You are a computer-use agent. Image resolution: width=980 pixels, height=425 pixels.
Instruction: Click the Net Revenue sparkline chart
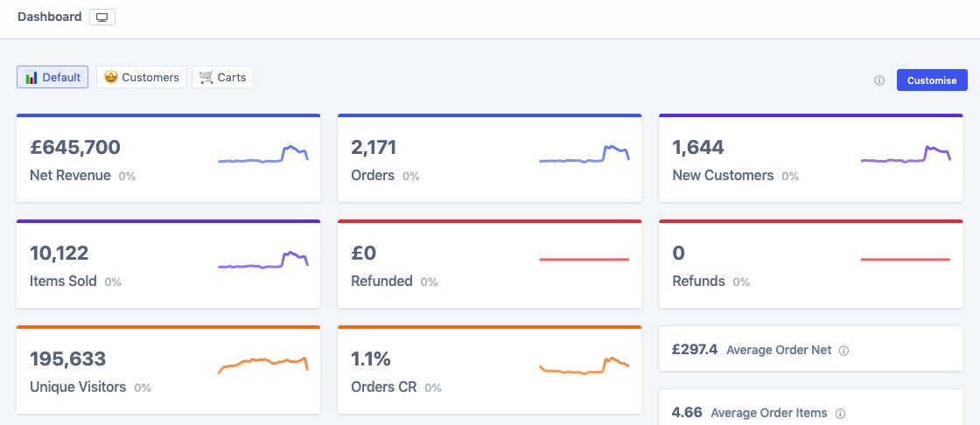(x=262, y=156)
